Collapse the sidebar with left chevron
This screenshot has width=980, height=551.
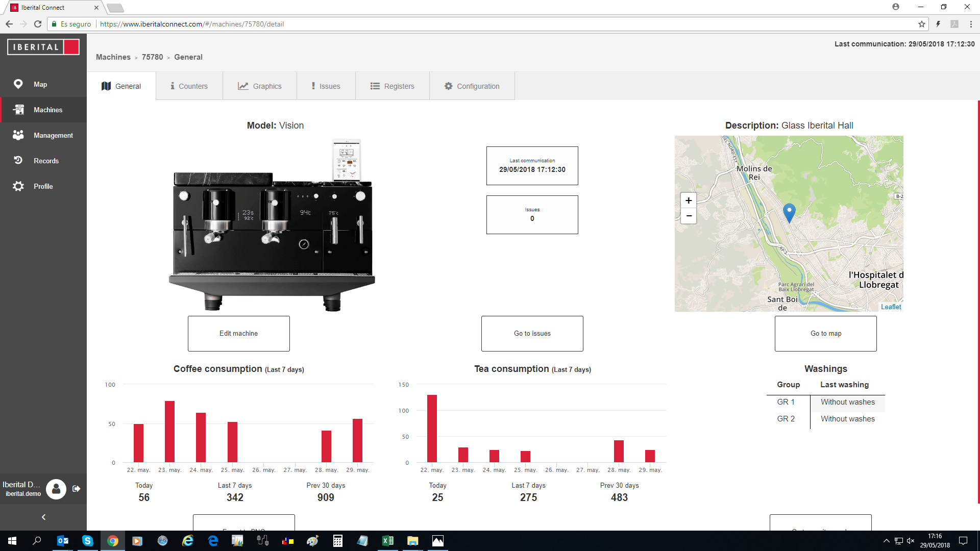point(43,517)
